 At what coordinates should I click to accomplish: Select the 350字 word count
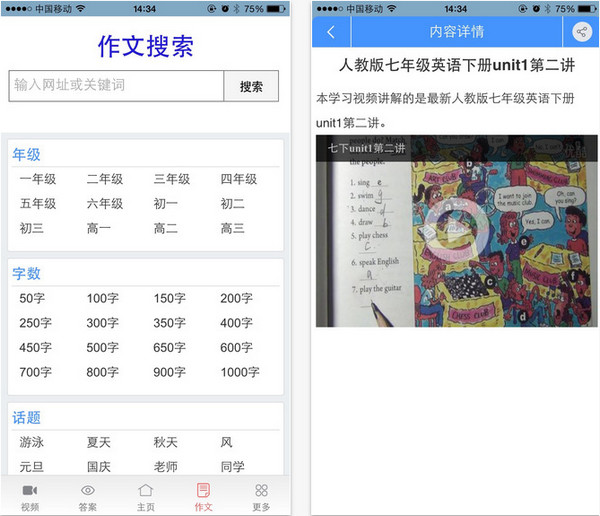coord(170,323)
